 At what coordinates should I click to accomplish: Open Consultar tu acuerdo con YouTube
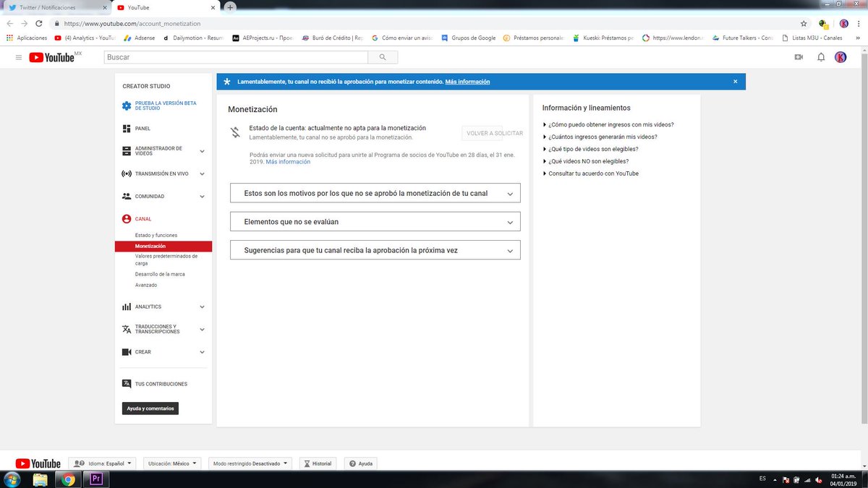coord(593,174)
